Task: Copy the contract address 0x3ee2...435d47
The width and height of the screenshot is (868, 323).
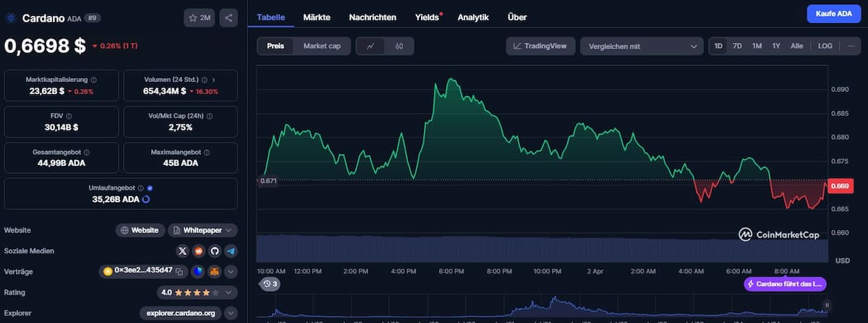Action: (x=179, y=271)
